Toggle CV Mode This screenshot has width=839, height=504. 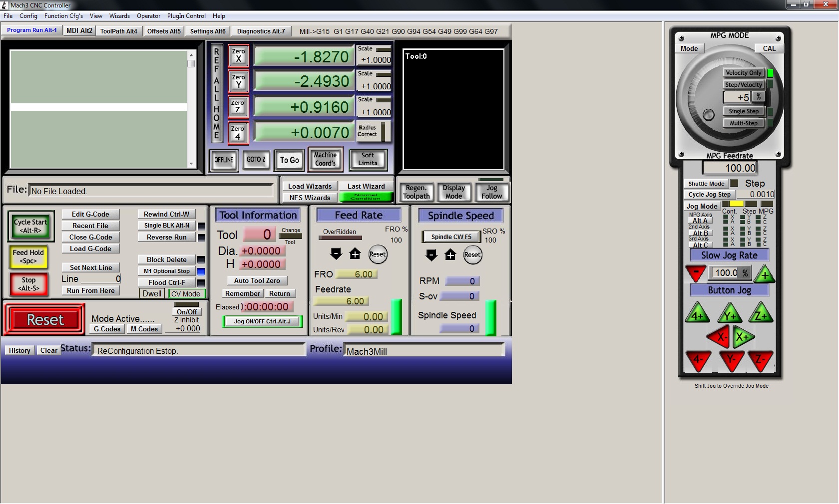(x=186, y=294)
